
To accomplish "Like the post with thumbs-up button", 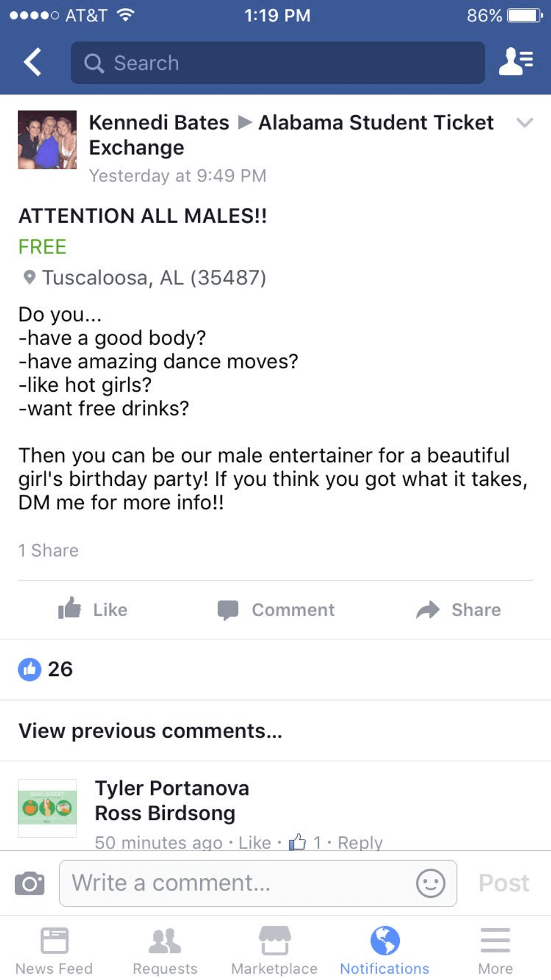I will click(93, 609).
